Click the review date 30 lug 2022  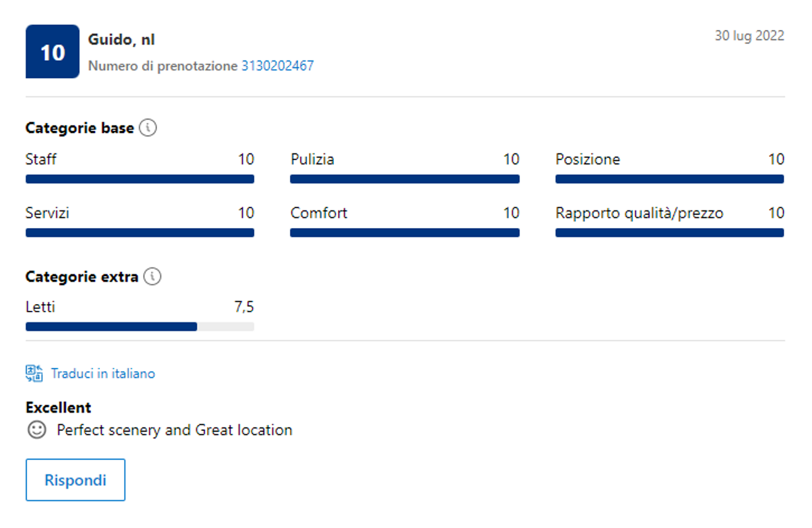click(x=749, y=36)
